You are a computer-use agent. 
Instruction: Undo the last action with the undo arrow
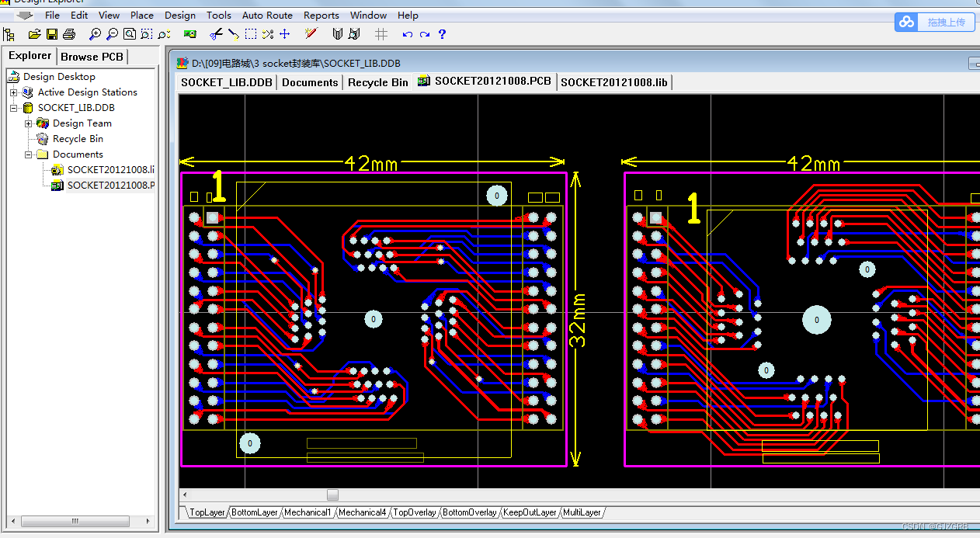point(406,33)
